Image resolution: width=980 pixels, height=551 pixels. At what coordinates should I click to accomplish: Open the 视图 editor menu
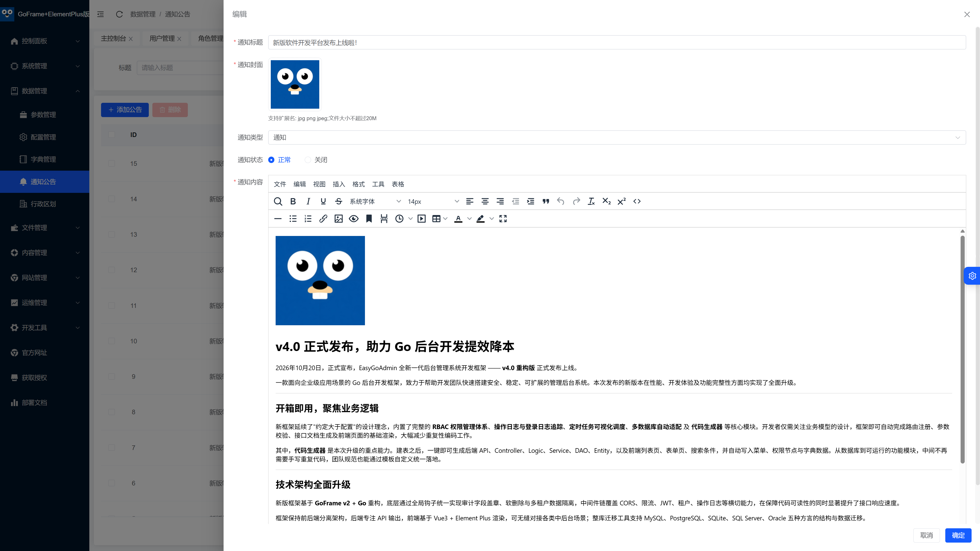coord(319,184)
